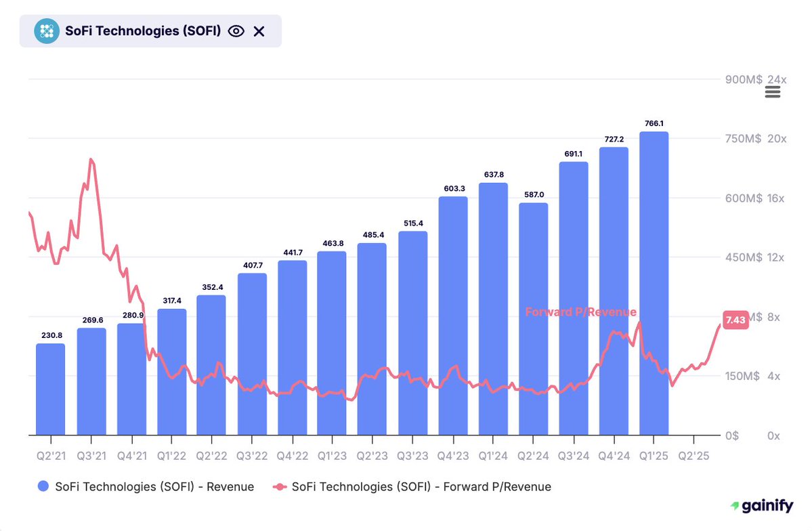The height and width of the screenshot is (531, 812).
Task: Click the Q1'24 x-axis label
Action: coord(493,456)
